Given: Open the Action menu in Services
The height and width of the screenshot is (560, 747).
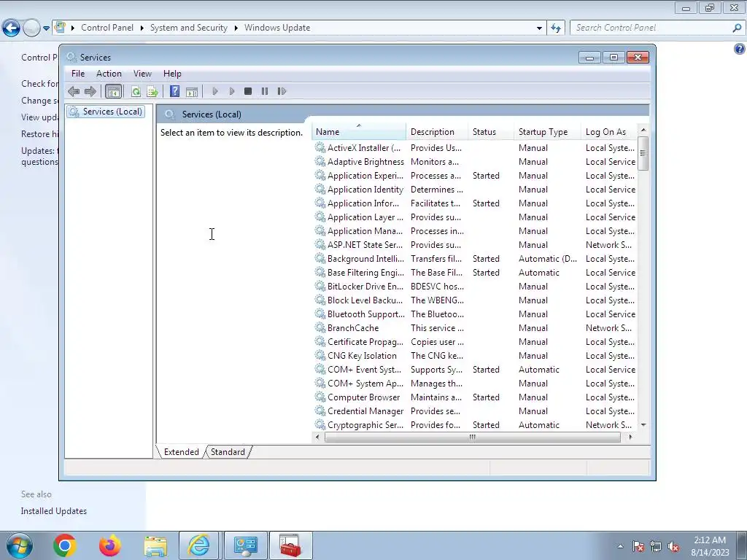Looking at the screenshot, I should [x=109, y=74].
